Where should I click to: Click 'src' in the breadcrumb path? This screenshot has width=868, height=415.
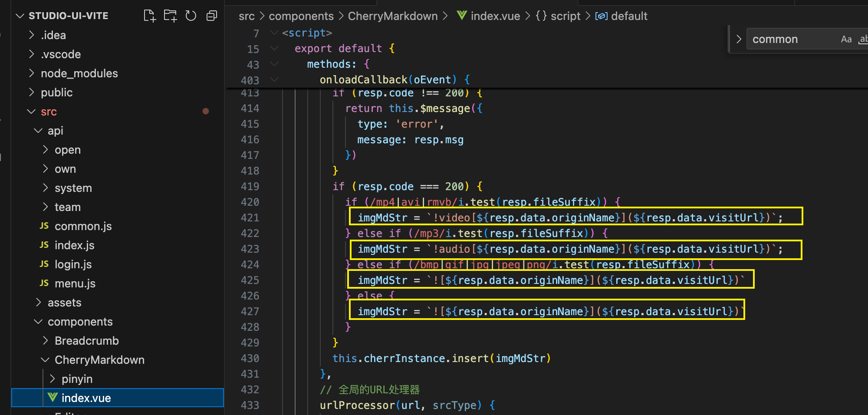[247, 16]
